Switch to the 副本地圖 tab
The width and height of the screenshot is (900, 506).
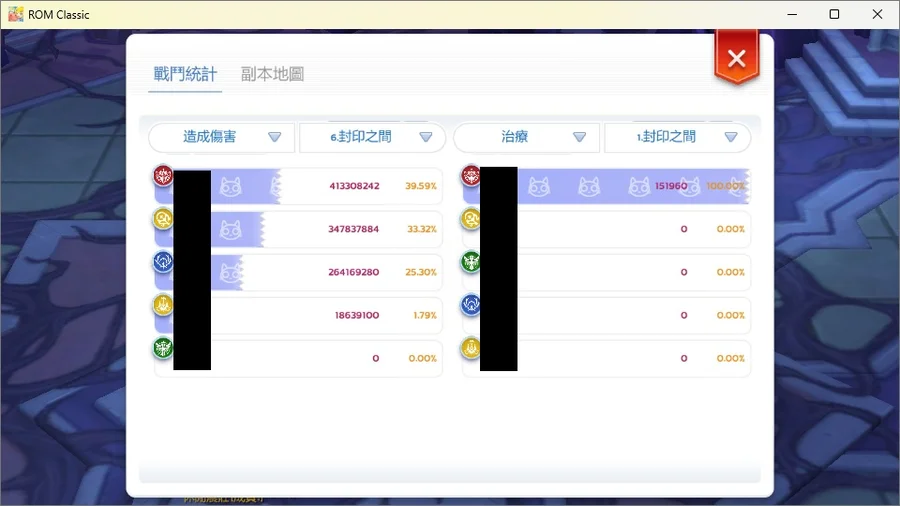pos(272,74)
